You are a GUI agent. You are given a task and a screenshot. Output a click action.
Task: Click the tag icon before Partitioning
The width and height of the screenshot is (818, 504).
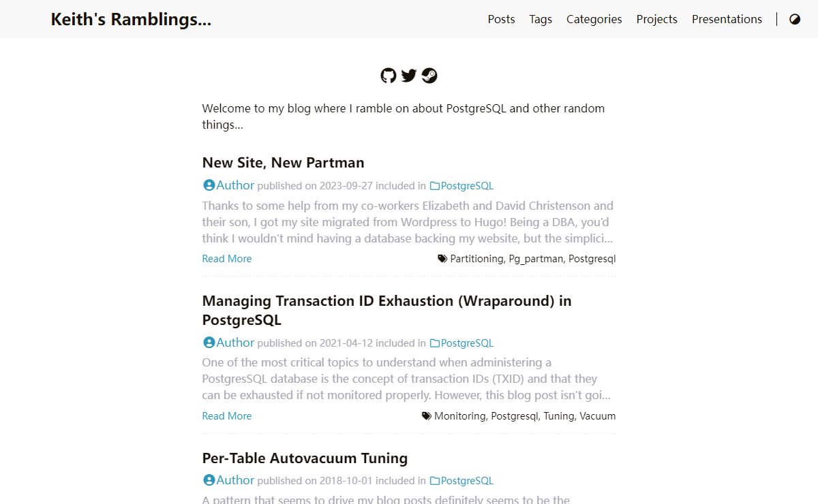pyautogui.click(x=442, y=259)
